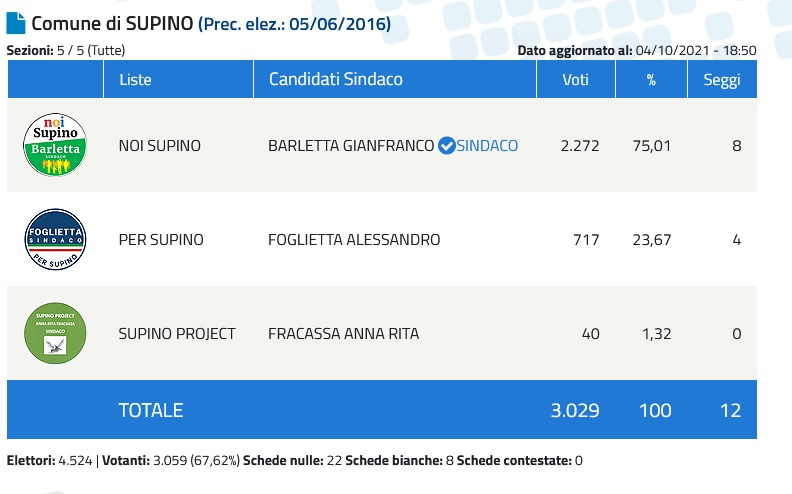Click the percentage column header
This screenshot has width=792, height=494.
point(650,80)
